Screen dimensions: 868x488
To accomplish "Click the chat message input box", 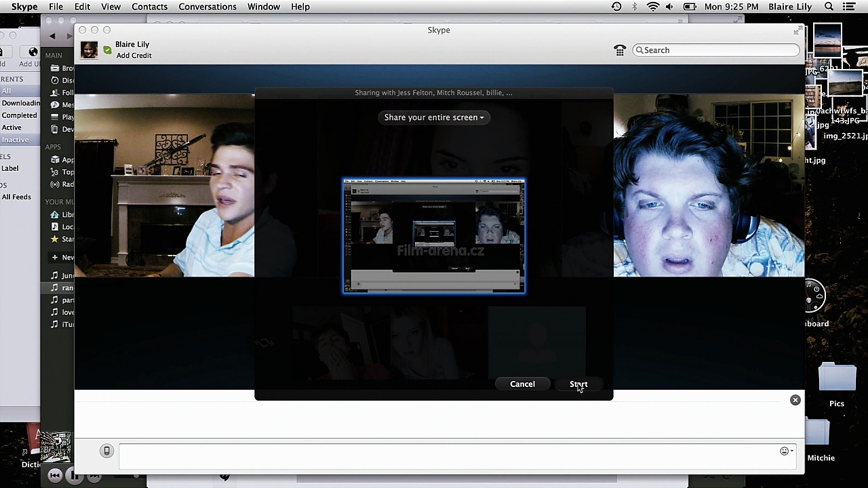I will point(458,455).
